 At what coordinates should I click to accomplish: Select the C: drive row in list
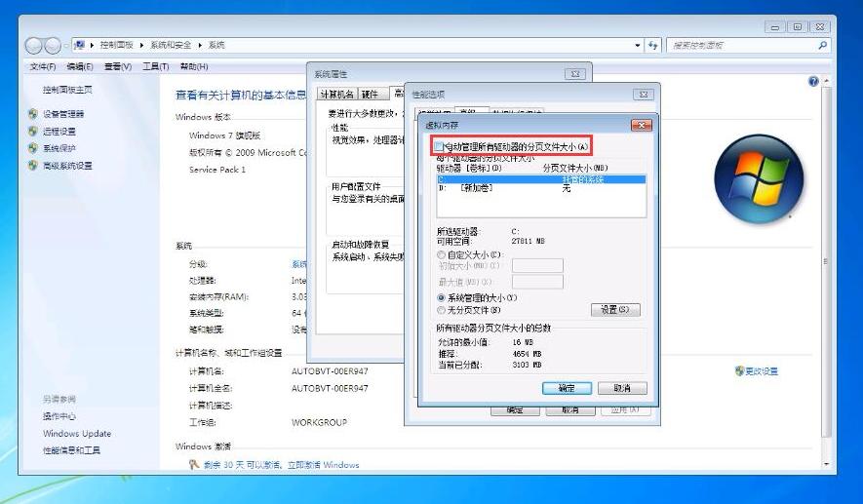coord(541,179)
